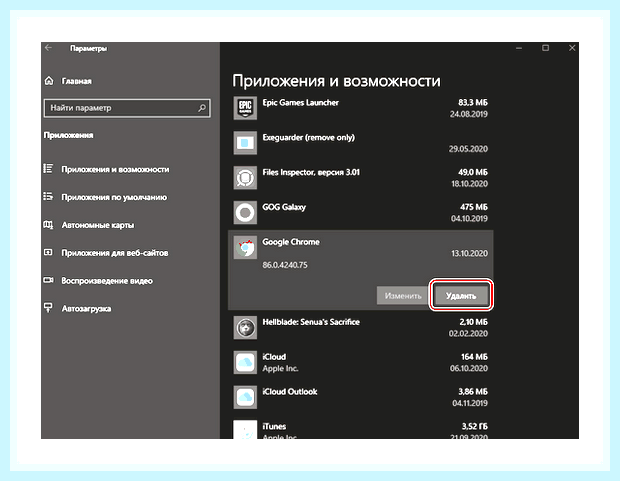Click the Изменить button for Chrome
The height and width of the screenshot is (481, 620).
pos(403,295)
